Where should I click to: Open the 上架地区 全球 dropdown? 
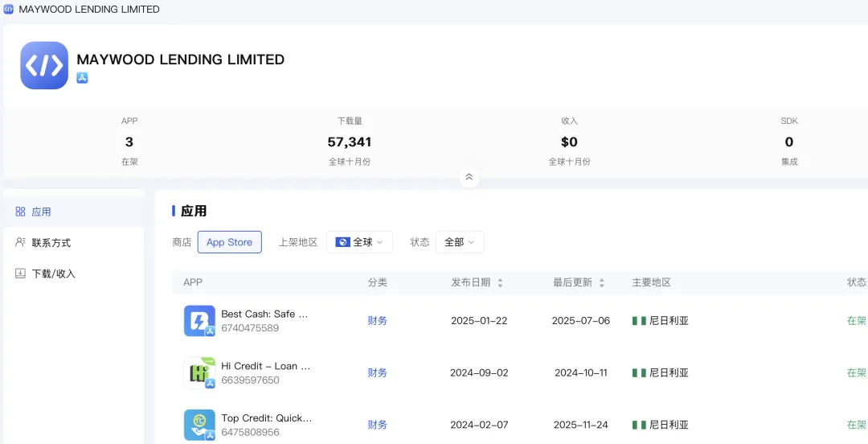(x=359, y=242)
